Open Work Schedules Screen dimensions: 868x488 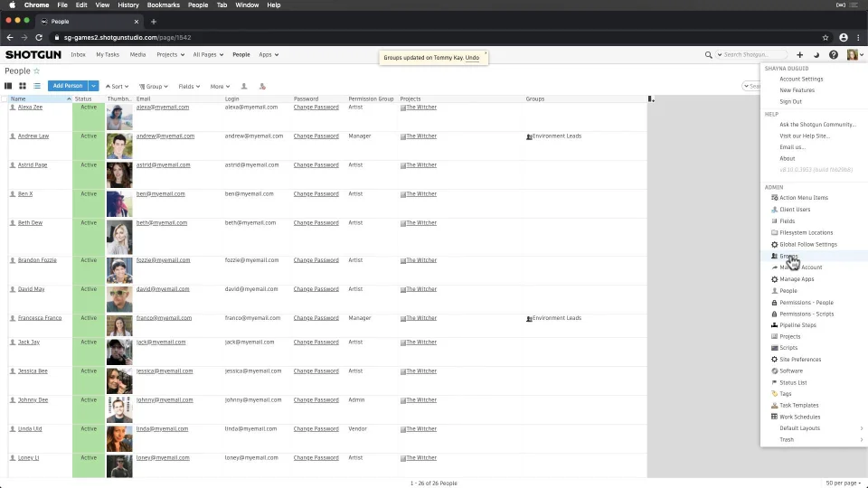click(x=799, y=417)
